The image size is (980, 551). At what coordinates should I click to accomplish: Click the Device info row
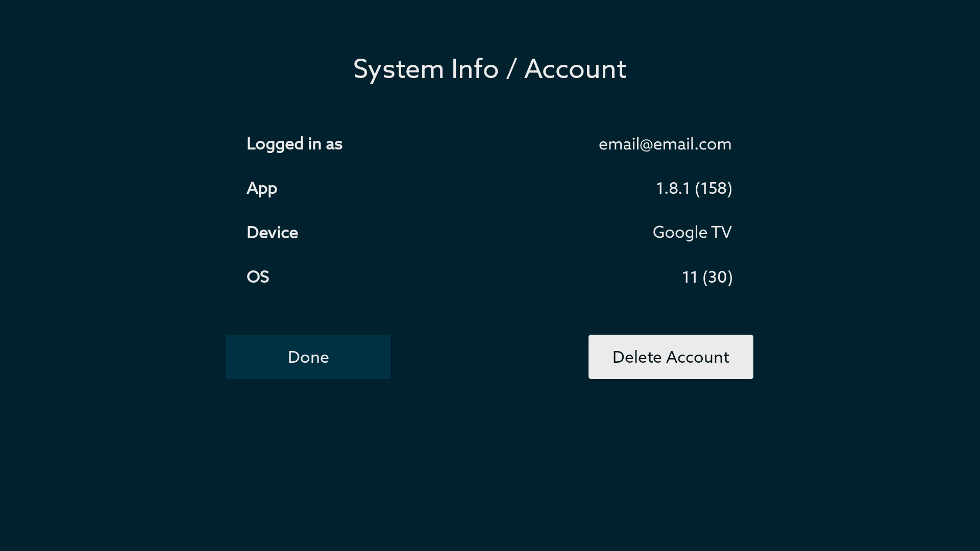pos(490,233)
